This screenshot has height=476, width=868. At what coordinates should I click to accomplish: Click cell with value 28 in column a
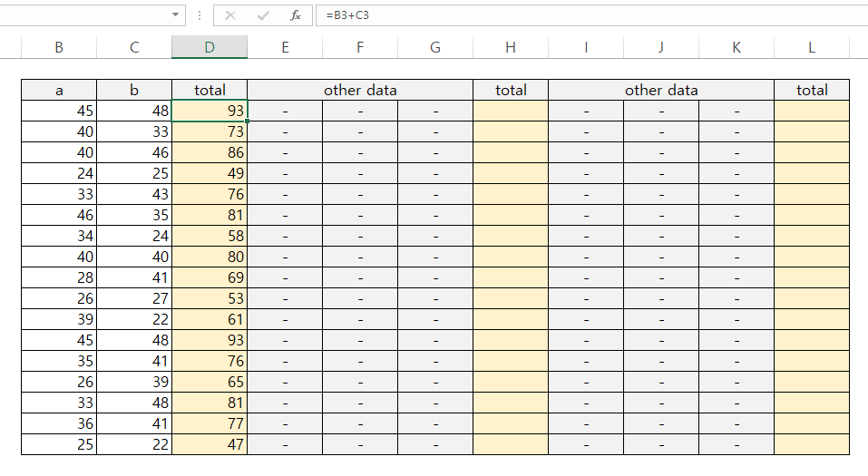(x=59, y=277)
